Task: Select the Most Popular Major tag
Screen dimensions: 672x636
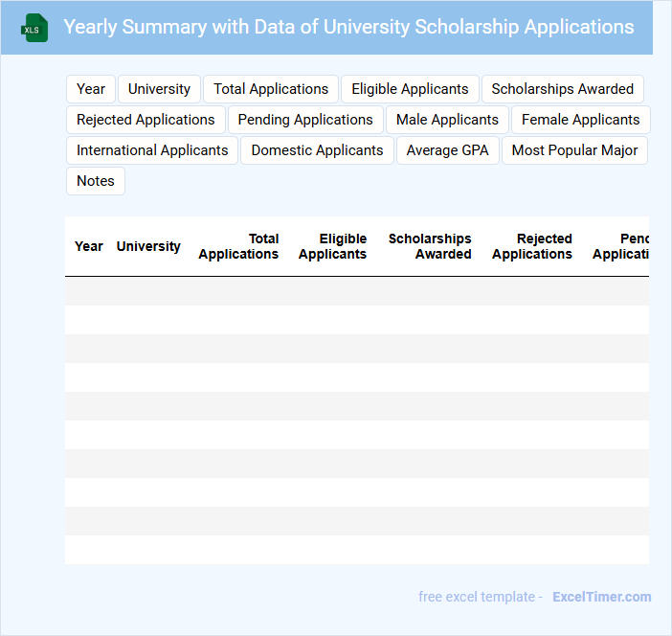Action: pyautogui.click(x=574, y=150)
